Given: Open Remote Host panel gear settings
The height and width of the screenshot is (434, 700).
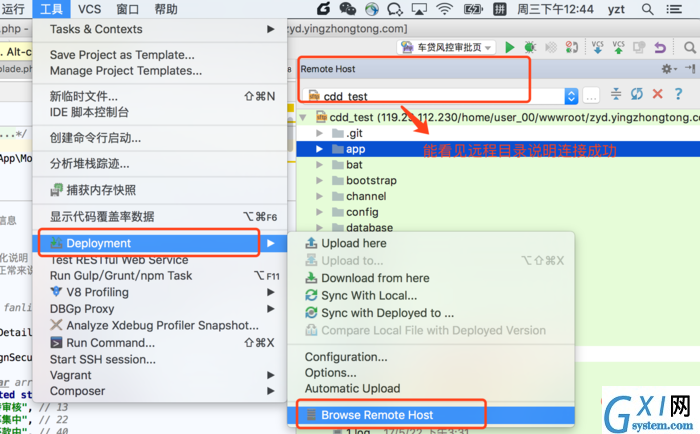Looking at the screenshot, I should click(x=668, y=69).
